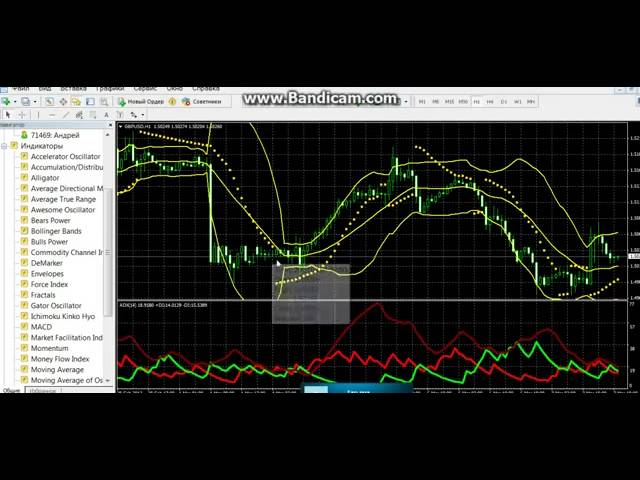This screenshot has width=640, height=480.
Task: Select the Fractals indicator
Action: click(x=43, y=295)
